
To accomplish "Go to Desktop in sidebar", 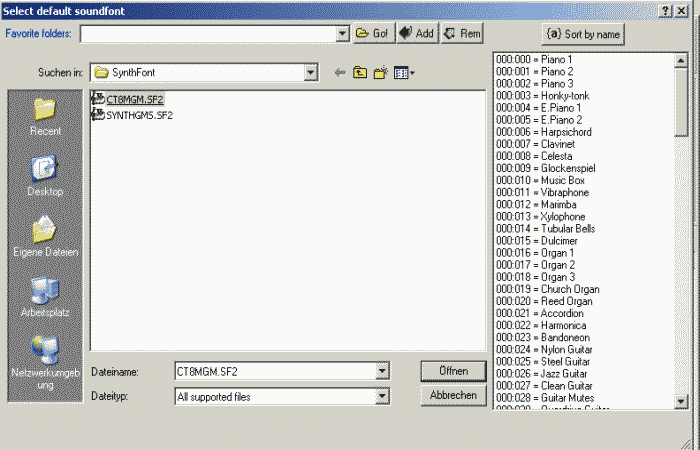I will pos(46,174).
